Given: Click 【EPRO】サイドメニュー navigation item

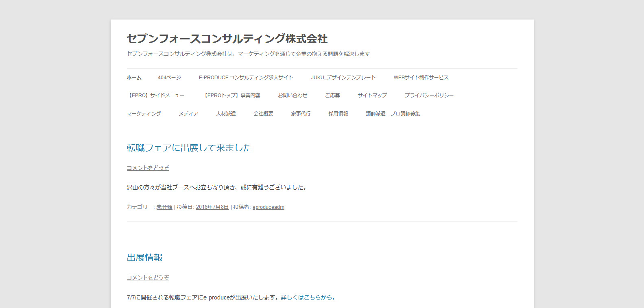Looking at the screenshot, I should (x=156, y=95).
